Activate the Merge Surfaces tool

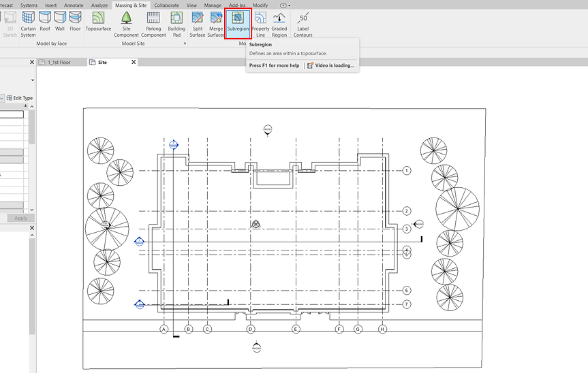tap(216, 24)
